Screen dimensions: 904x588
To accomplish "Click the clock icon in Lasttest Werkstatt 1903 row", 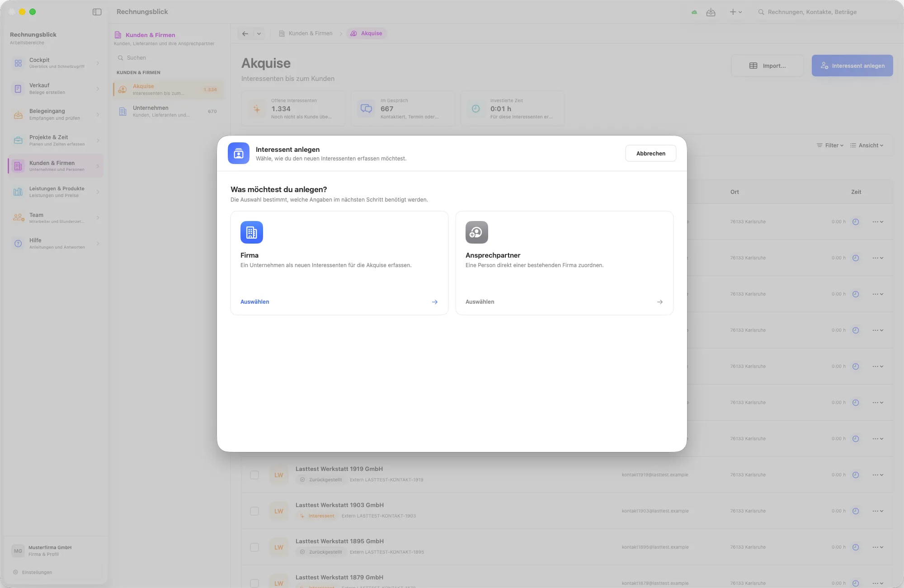I will (x=856, y=511).
